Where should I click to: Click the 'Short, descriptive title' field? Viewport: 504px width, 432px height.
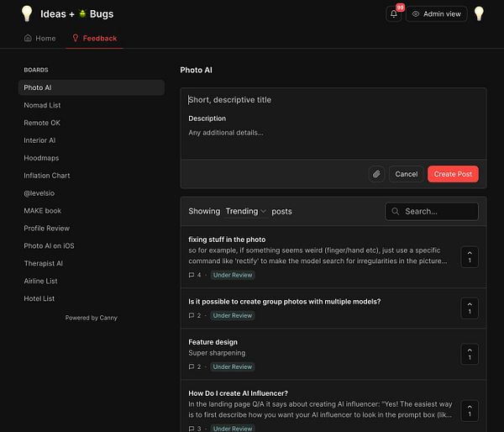pos(333,100)
